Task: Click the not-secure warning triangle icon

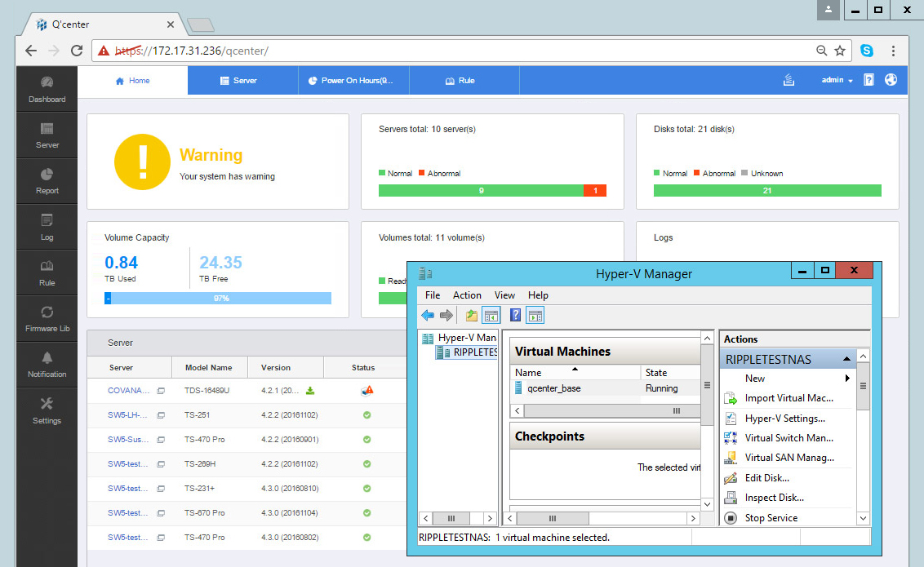Action: coord(104,51)
